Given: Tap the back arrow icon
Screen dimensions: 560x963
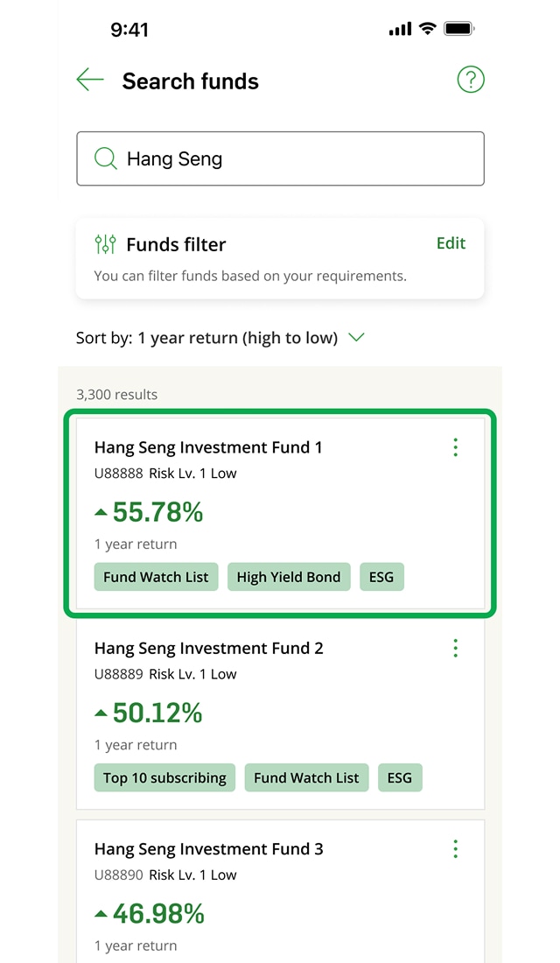Looking at the screenshot, I should point(90,81).
